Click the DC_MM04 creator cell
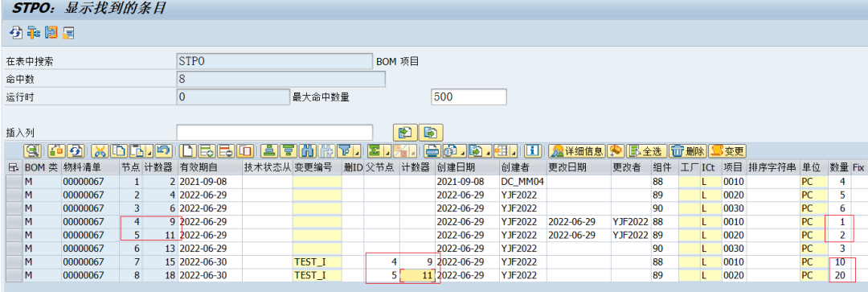 (x=522, y=181)
